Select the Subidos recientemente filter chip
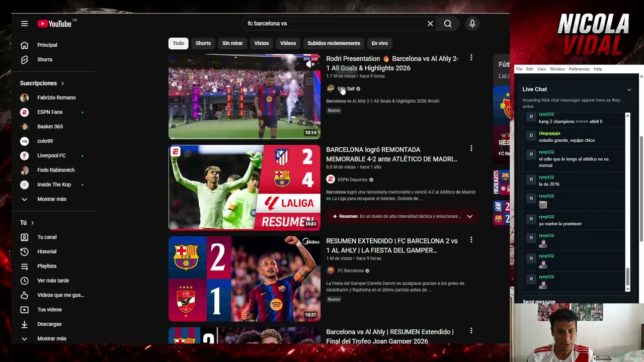The image size is (644, 362). tap(334, 43)
